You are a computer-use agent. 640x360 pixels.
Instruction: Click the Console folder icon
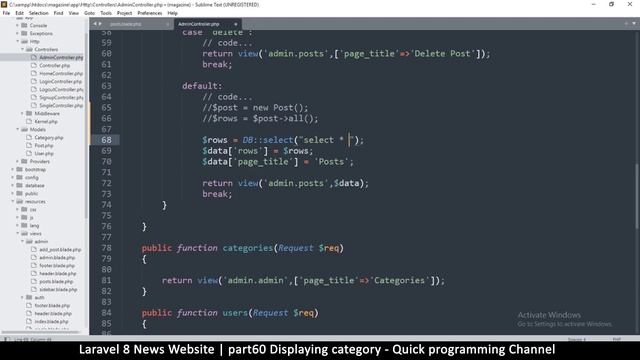point(24,25)
